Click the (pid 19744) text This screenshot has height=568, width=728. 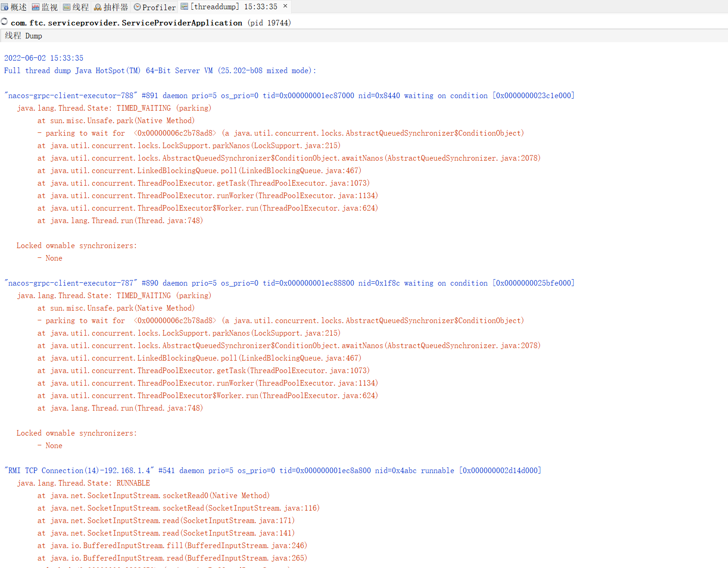[269, 23]
